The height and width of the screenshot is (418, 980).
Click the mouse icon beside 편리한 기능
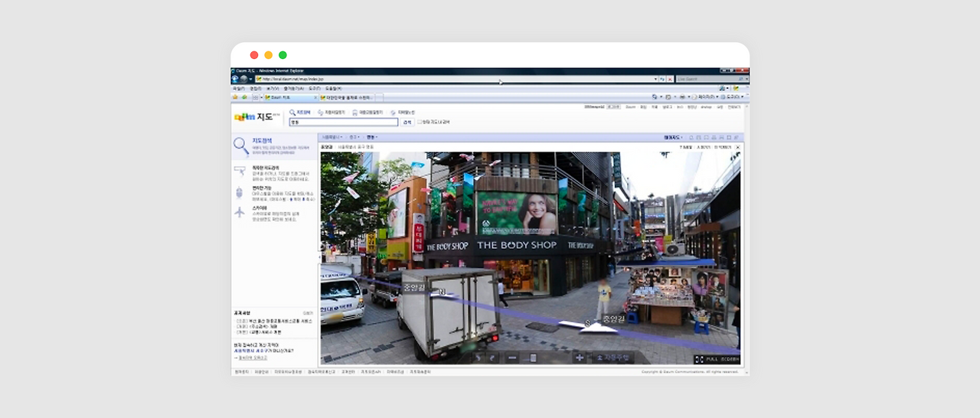(240, 192)
